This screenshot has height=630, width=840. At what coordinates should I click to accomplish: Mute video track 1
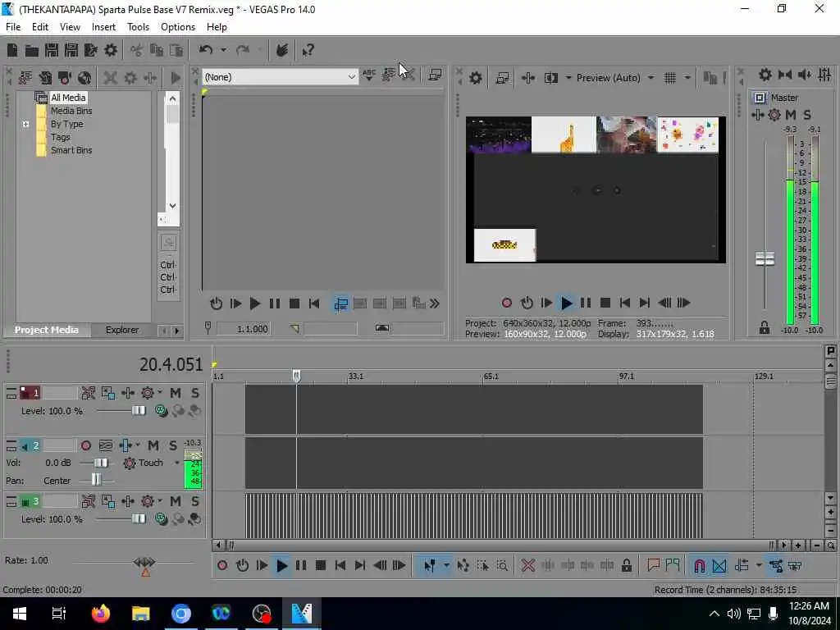pyautogui.click(x=176, y=393)
